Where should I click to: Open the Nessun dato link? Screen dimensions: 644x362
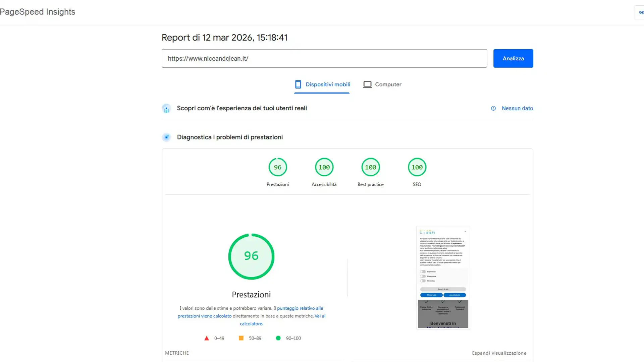point(517,108)
